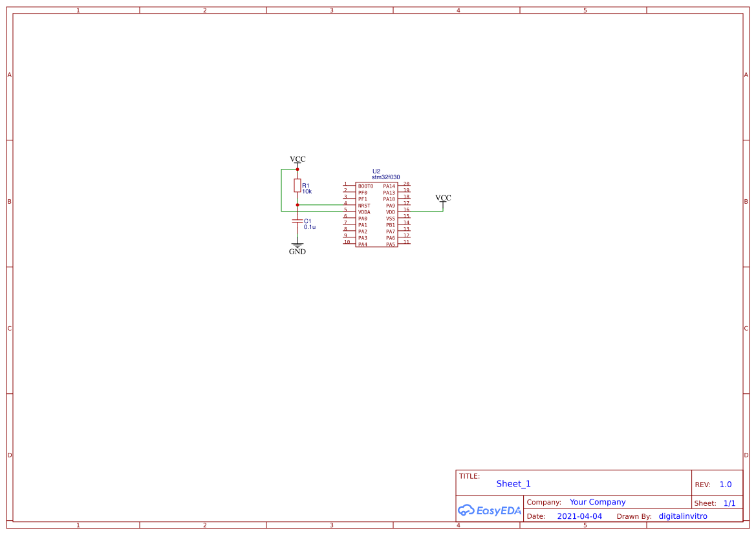Click the VCC symbol right of the chip
This screenshot has height=535, width=756.
443,199
